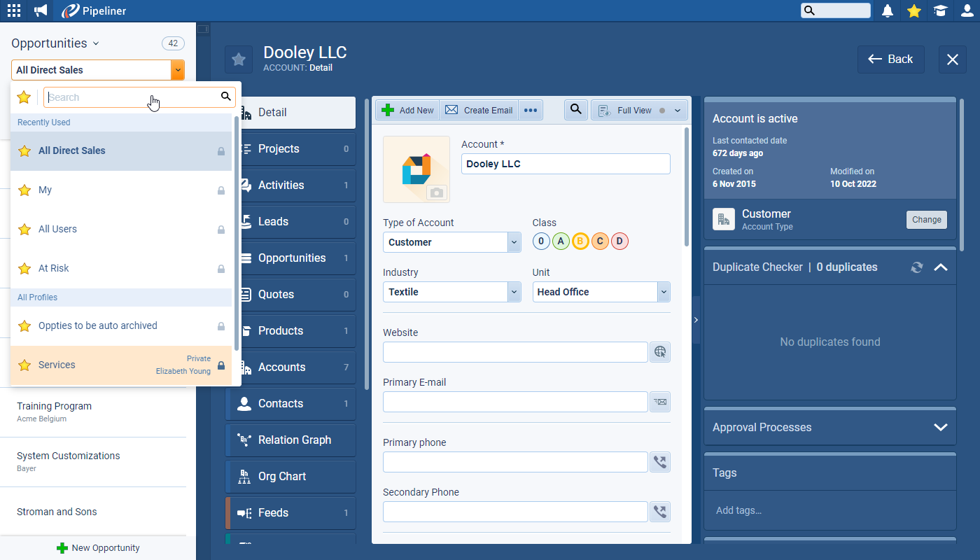Click the website globe icon
980x560 pixels.
659,352
